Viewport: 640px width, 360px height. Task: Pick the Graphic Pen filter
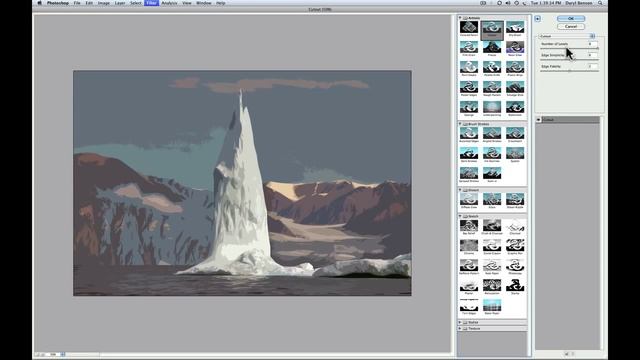(515, 246)
